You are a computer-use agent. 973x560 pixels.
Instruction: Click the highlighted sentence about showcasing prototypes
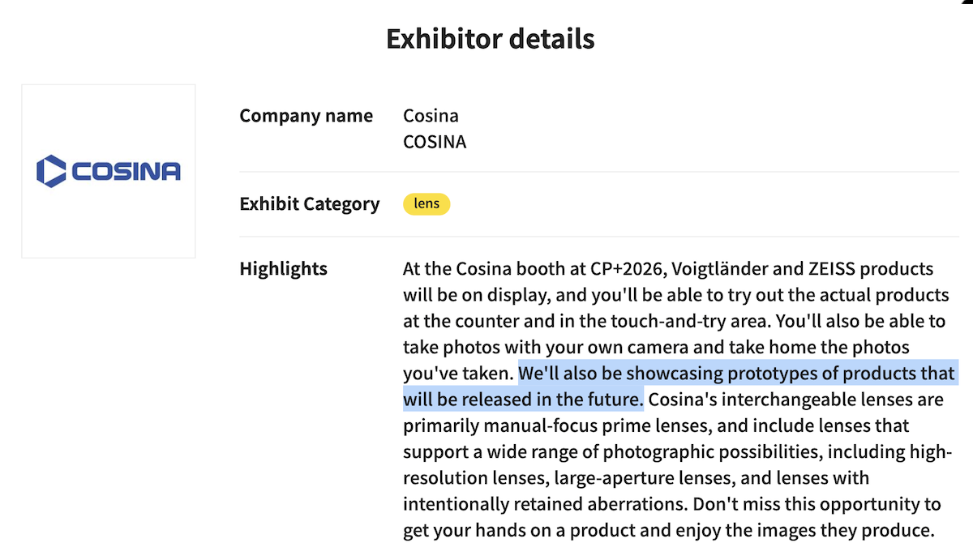(x=737, y=374)
